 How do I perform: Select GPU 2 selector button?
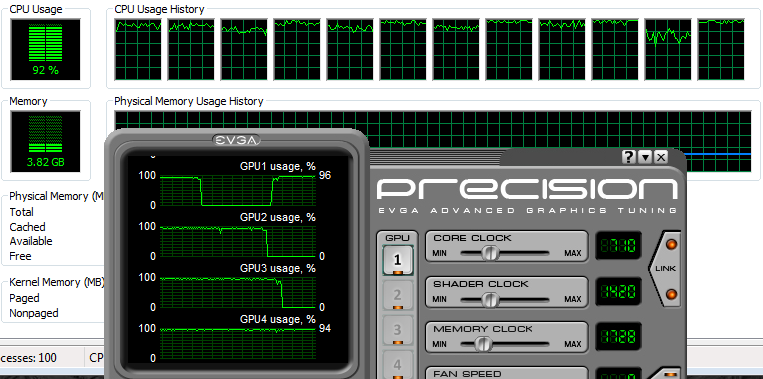point(398,295)
